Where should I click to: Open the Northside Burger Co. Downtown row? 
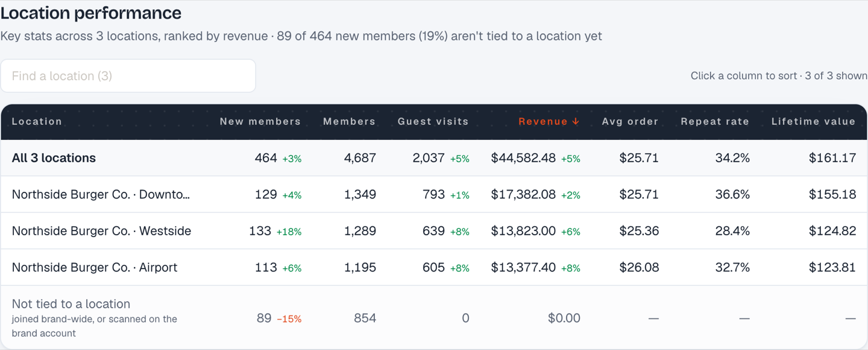[434, 194]
